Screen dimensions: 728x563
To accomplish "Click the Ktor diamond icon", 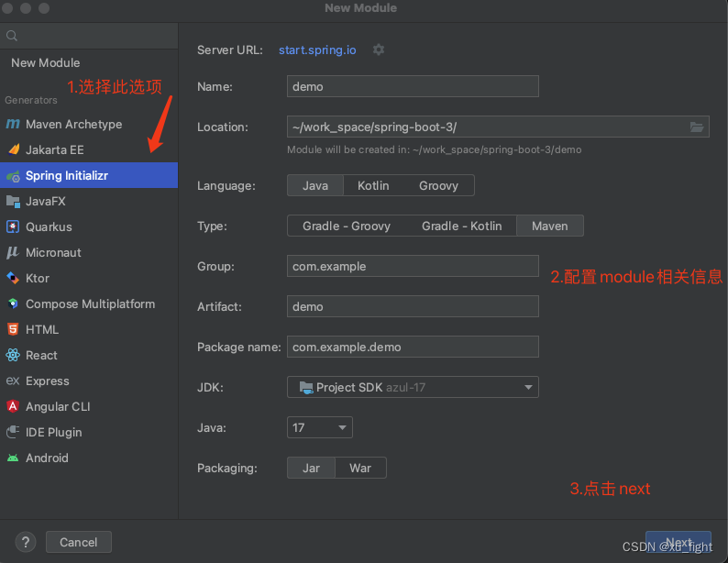I will pyautogui.click(x=13, y=278).
